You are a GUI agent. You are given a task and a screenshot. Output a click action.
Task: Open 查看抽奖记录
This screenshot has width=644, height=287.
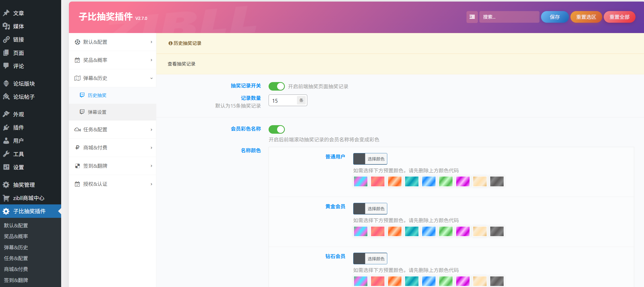point(182,64)
